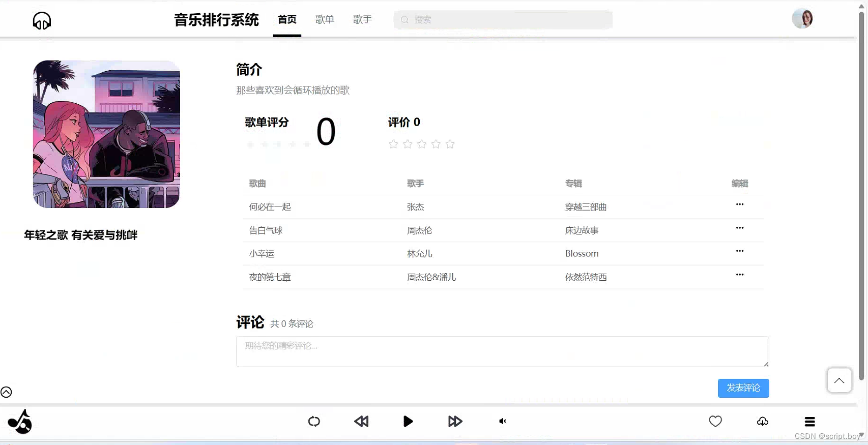This screenshot has width=868, height=445.
Task: Open edit options for 小幸运
Action: tap(740, 251)
